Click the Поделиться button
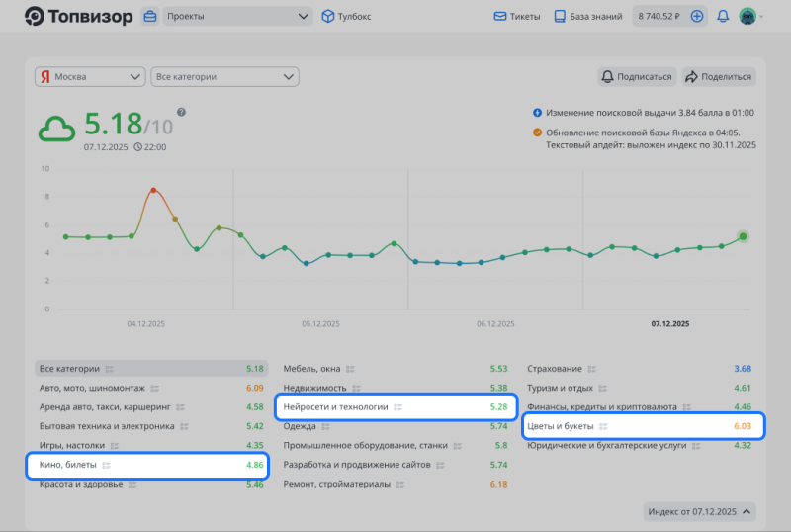The width and height of the screenshot is (791, 532). [x=719, y=76]
